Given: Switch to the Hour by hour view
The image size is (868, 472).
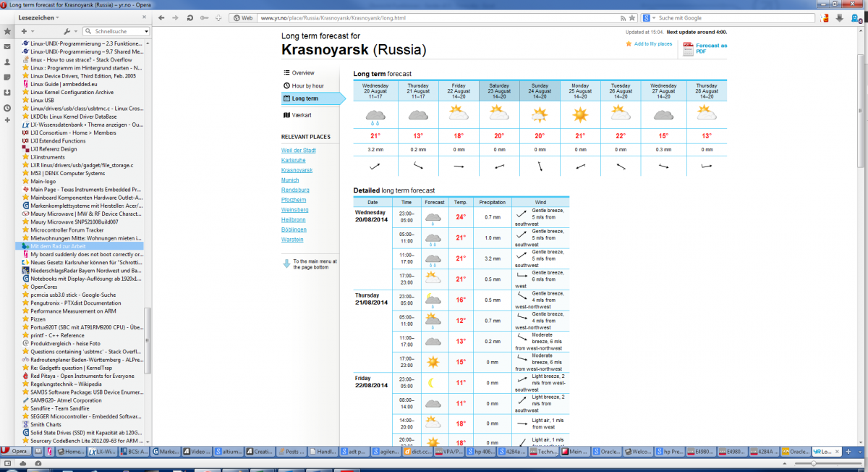Looking at the screenshot, I should [307, 85].
